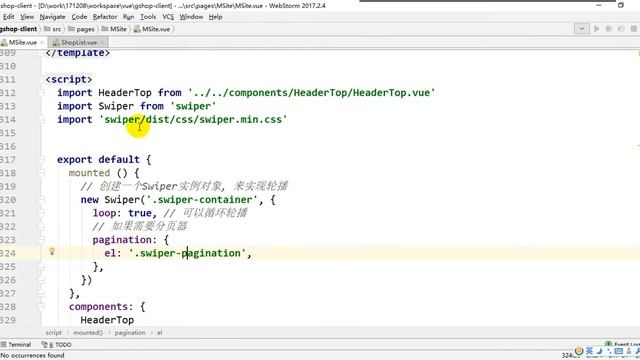Image resolution: width=640 pixels, height=360 pixels.
Task: Select gshop-client in navigation breadcrumb
Action: click(x=18, y=29)
